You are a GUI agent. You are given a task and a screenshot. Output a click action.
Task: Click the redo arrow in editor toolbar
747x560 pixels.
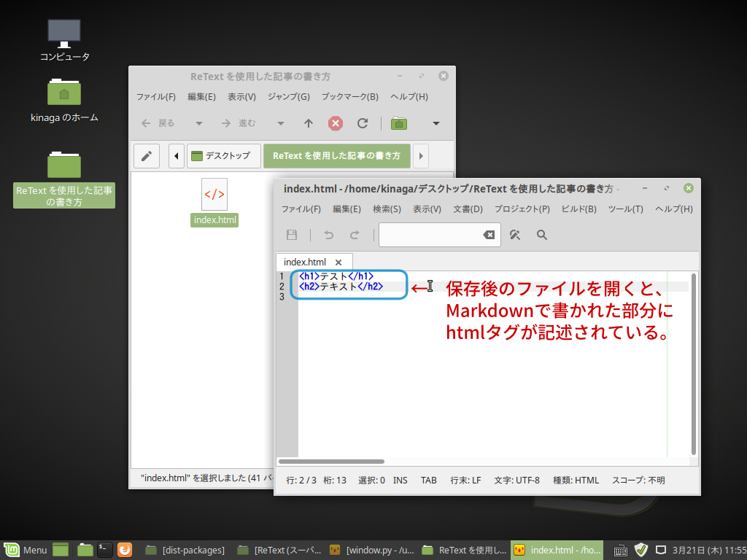point(355,235)
